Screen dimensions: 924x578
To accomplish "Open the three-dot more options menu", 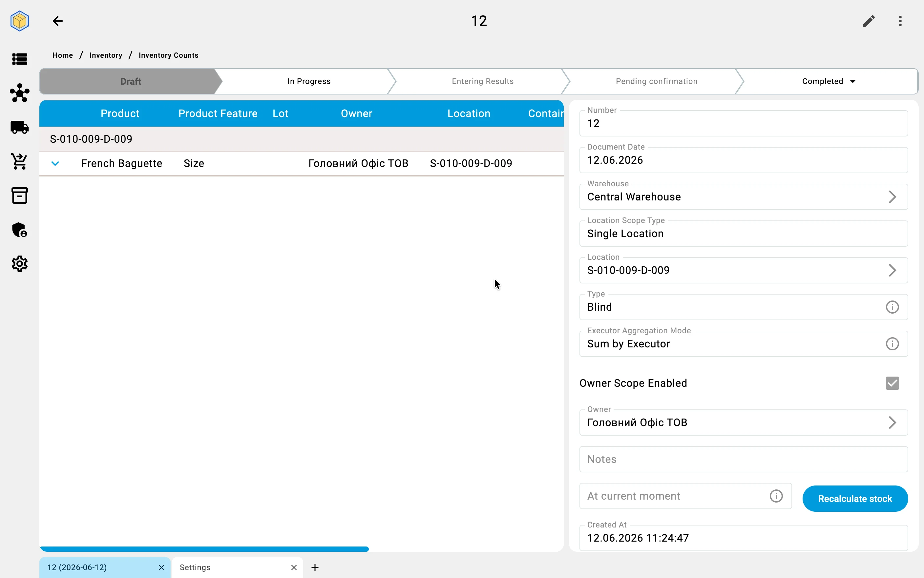I will click(900, 21).
